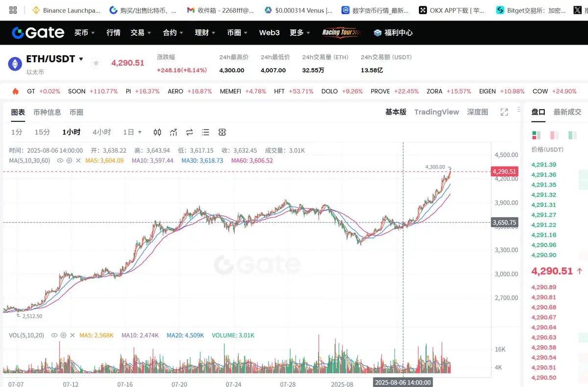Viewport: 588px width, 387px height.
Task: Expand the 合约 menu
Action: click(x=173, y=33)
